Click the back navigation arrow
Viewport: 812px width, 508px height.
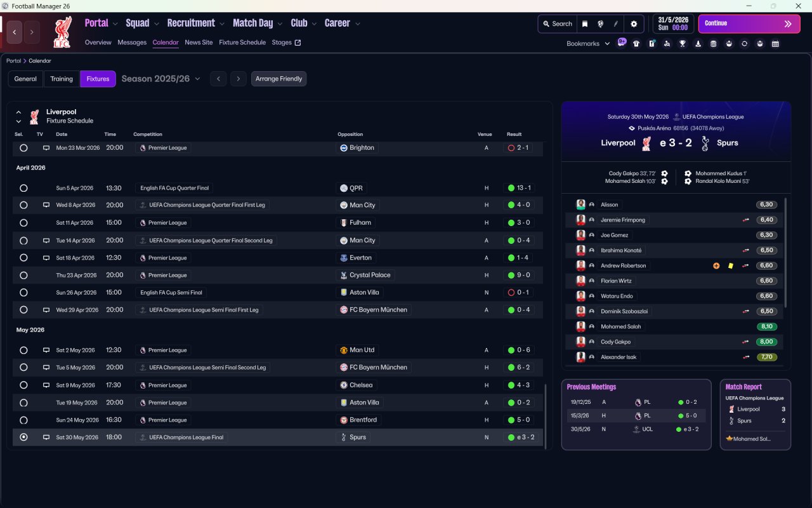click(15, 32)
